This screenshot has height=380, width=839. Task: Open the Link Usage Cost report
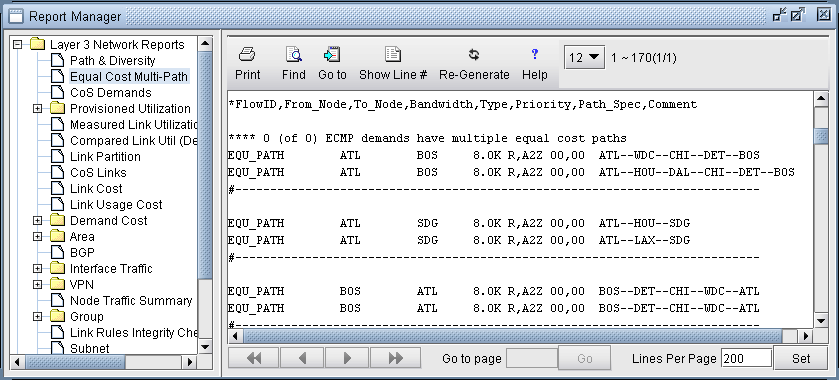[x=116, y=204]
